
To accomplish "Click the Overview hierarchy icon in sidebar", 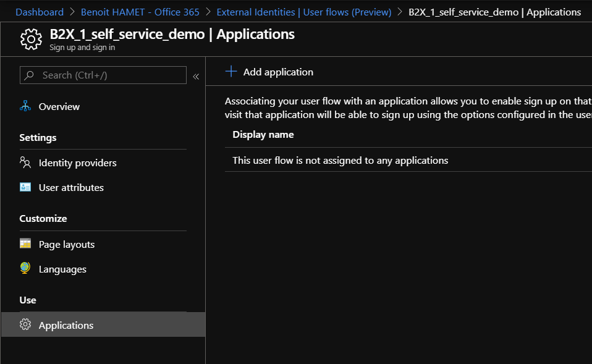I will [25, 106].
